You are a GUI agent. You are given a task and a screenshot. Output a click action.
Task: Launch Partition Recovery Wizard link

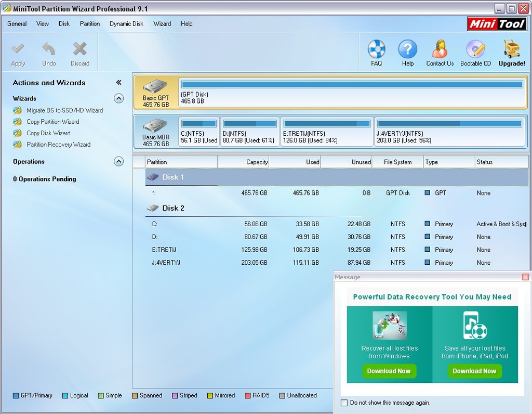click(x=59, y=145)
